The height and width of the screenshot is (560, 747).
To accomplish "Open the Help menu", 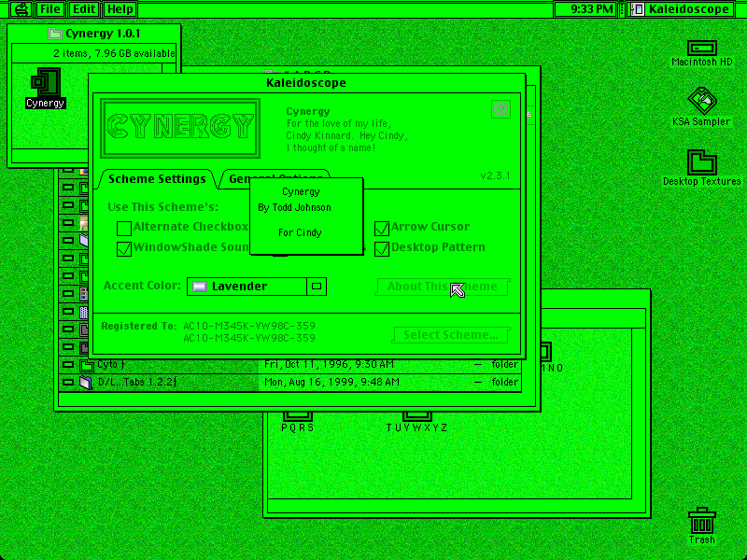I will pyautogui.click(x=120, y=9).
